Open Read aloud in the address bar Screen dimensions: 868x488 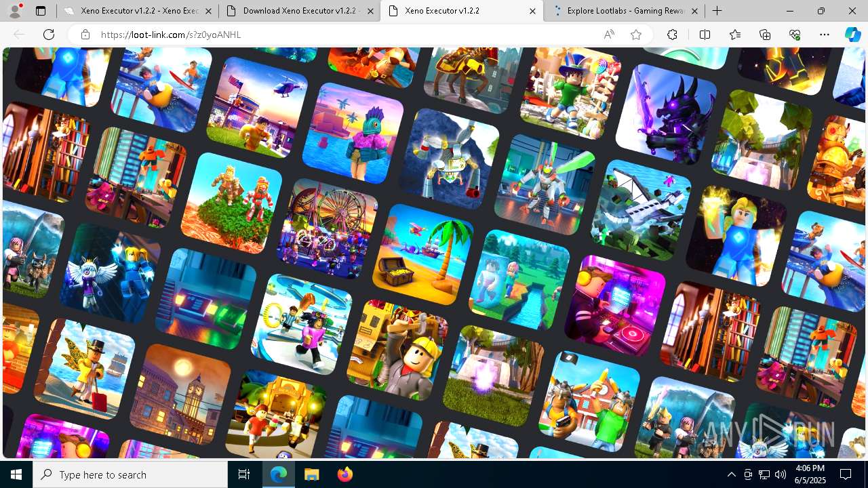pos(609,35)
